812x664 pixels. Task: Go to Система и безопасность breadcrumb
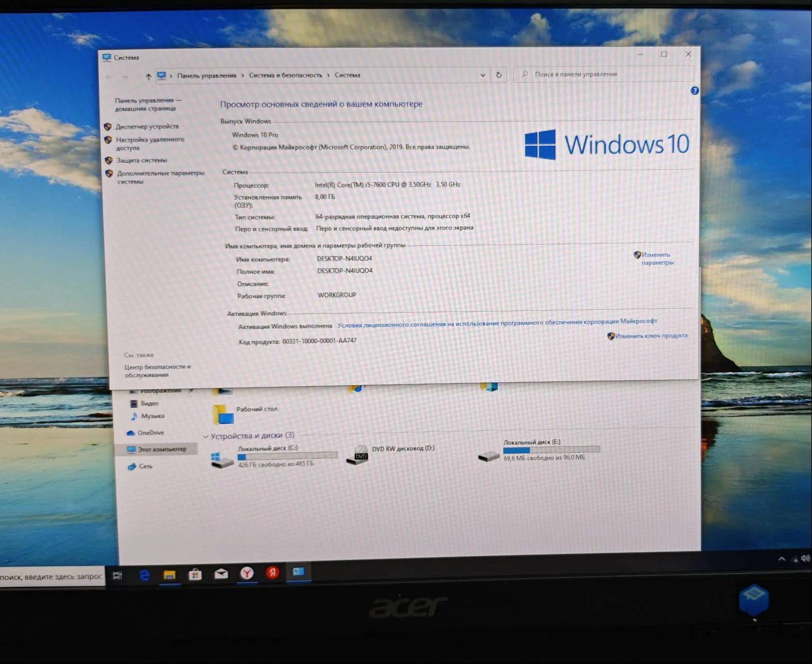click(x=286, y=75)
